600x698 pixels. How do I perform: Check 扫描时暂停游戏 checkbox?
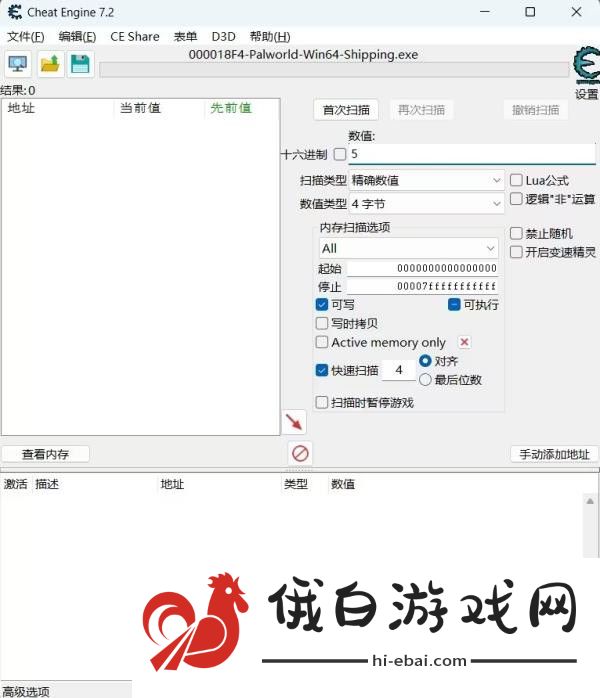pyautogui.click(x=321, y=402)
